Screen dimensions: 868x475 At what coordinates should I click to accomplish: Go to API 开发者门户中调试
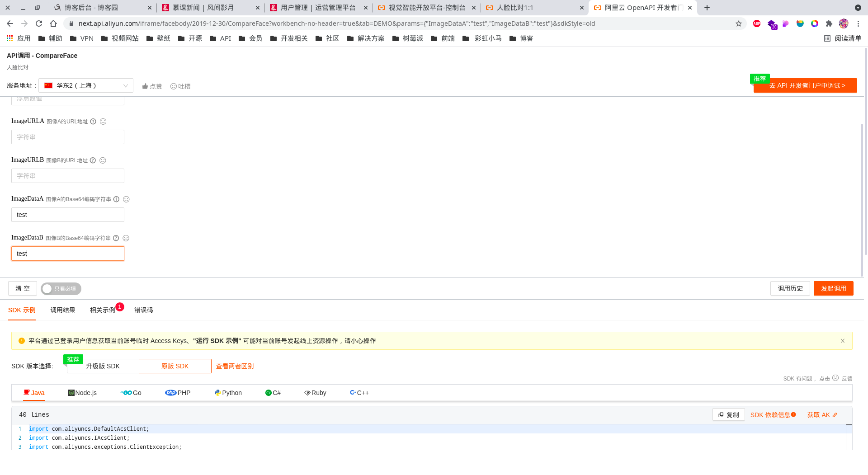click(805, 85)
